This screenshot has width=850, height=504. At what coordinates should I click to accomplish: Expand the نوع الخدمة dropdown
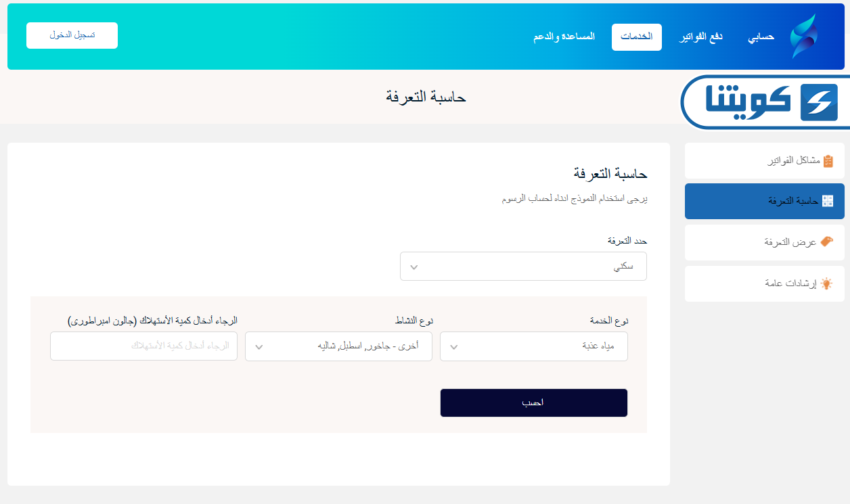click(x=533, y=346)
